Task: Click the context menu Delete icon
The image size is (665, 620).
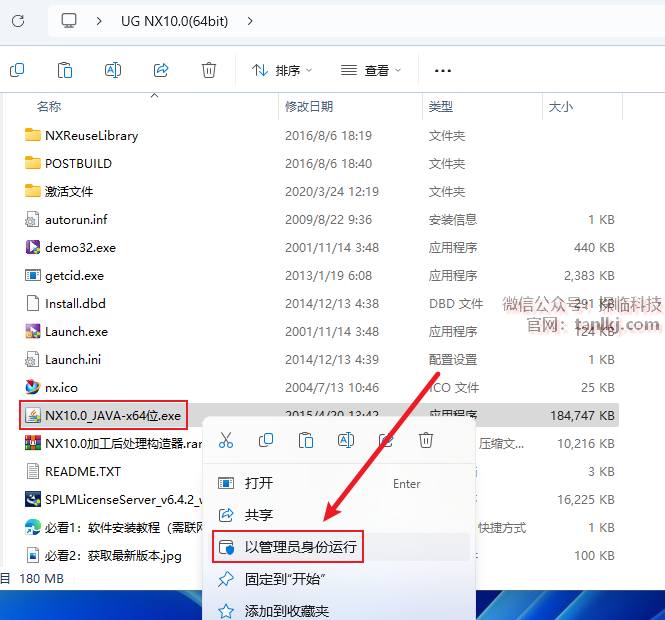Action: coord(426,440)
